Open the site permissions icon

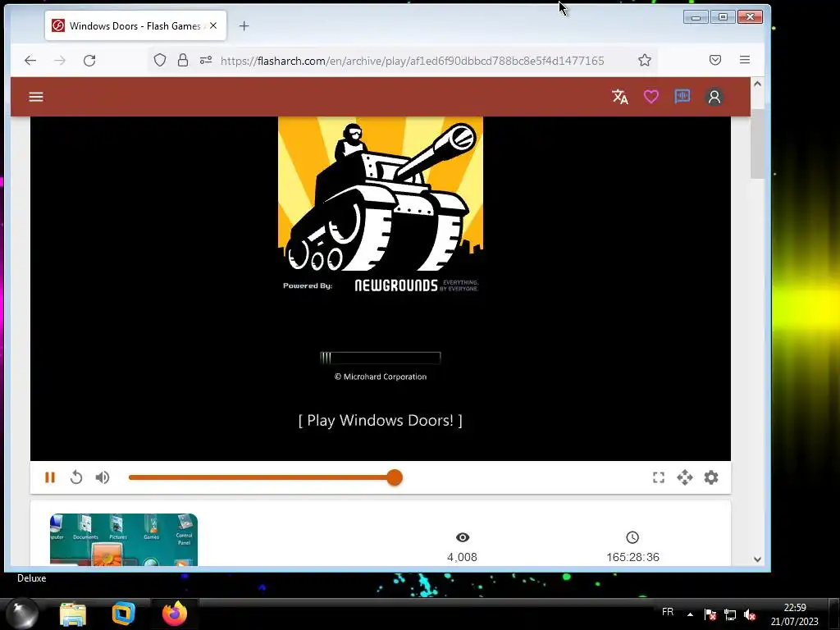tap(206, 60)
